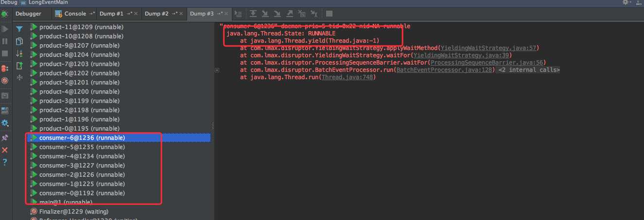Open the Console tab

[75, 14]
